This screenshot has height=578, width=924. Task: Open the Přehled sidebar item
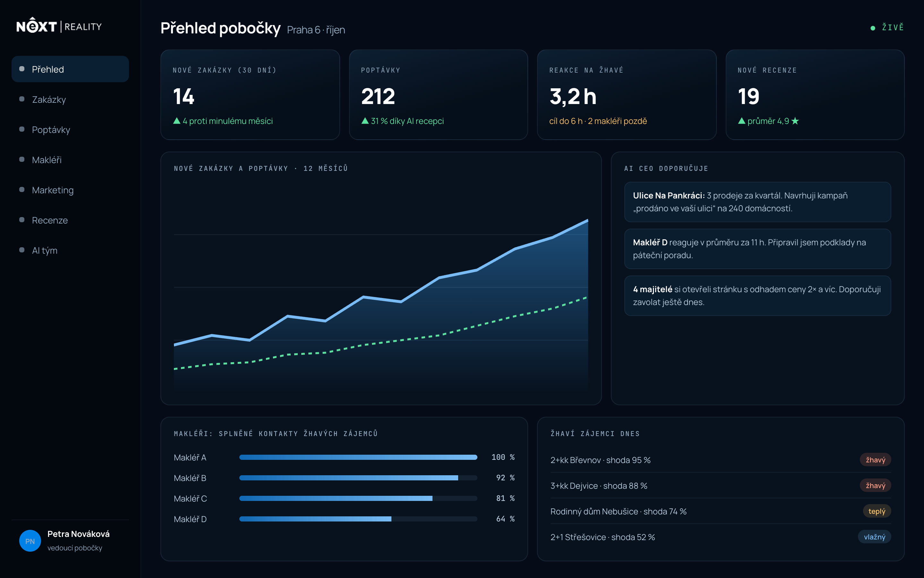(x=70, y=69)
